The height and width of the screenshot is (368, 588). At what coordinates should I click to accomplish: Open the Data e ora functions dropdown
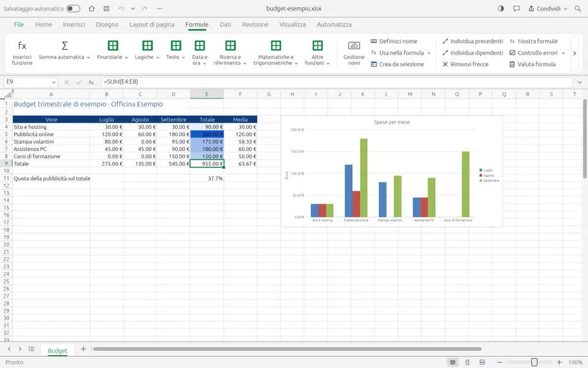click(200, 53)
